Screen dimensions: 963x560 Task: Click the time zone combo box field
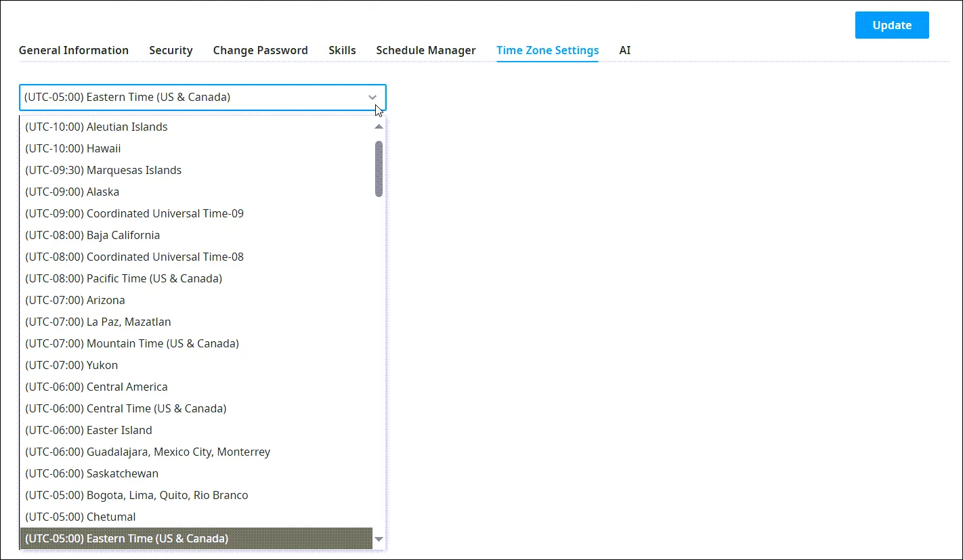[202, 98]
